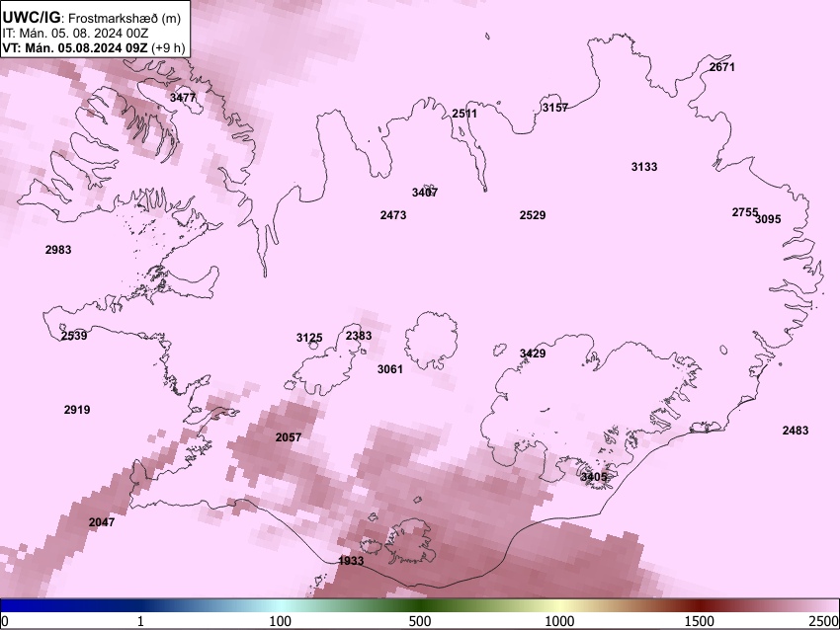Select the 2671 label in the northeast
This screenshot has width=840, height=630.
[x=721, y=67]
